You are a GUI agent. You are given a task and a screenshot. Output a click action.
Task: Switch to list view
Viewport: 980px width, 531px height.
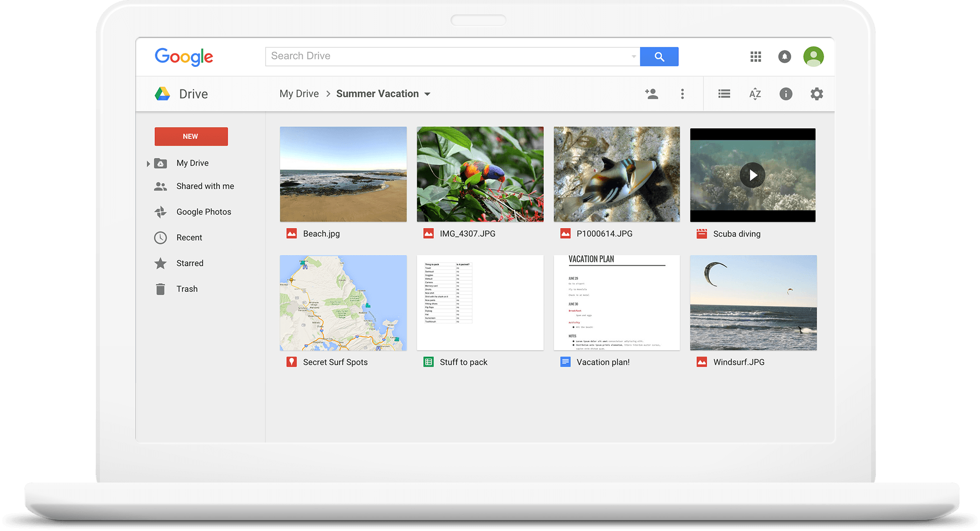pos(724,93)
